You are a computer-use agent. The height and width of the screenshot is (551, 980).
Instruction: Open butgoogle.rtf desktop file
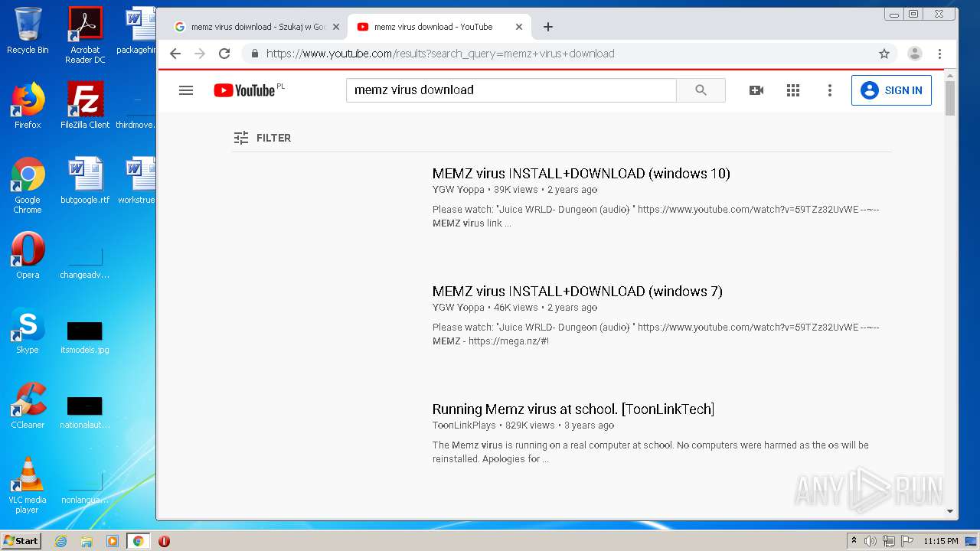pyautogui.click(x=85, y=181)
